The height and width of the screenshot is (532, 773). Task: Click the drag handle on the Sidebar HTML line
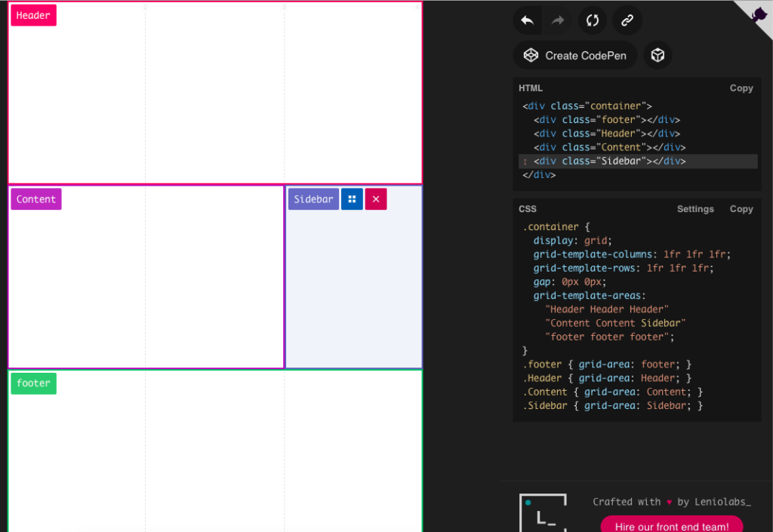point(525,161)
